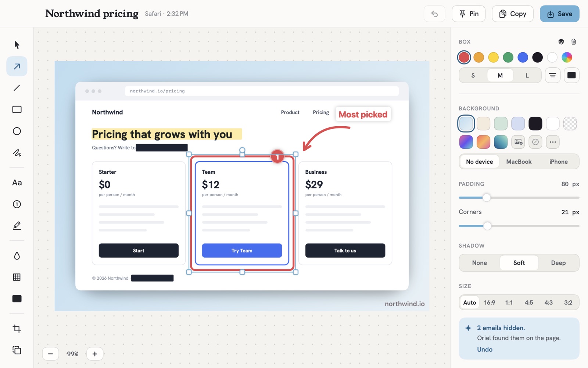Zoom in with the plus button

coord(95,354)
